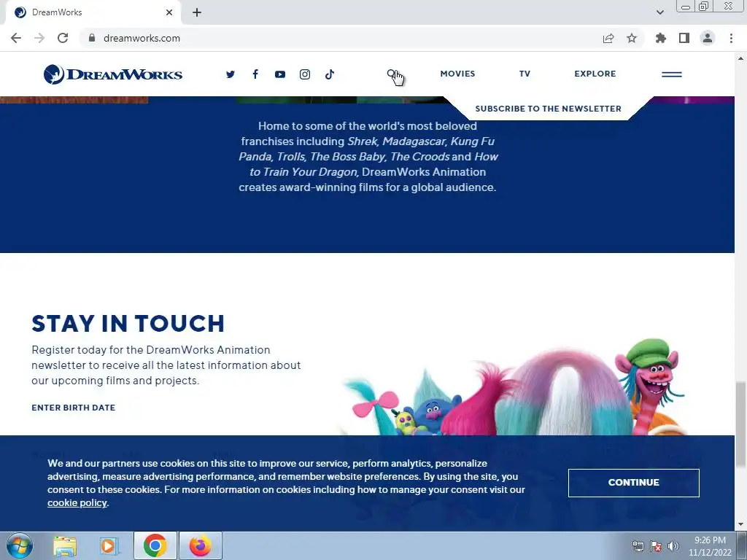Image resolution: width=747 pixels, height=560 pixels.
Task: Open the network tray icon
Action: click(x=638, y=545)
